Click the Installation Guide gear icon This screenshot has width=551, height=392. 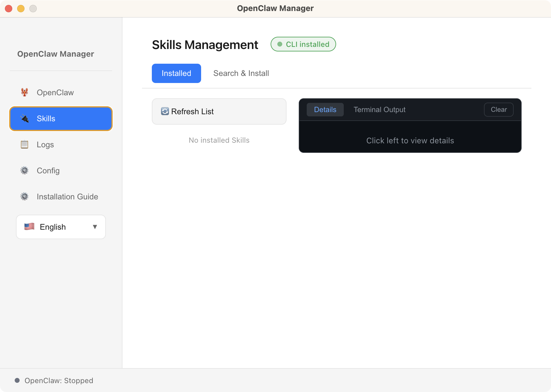coord(24,196)
